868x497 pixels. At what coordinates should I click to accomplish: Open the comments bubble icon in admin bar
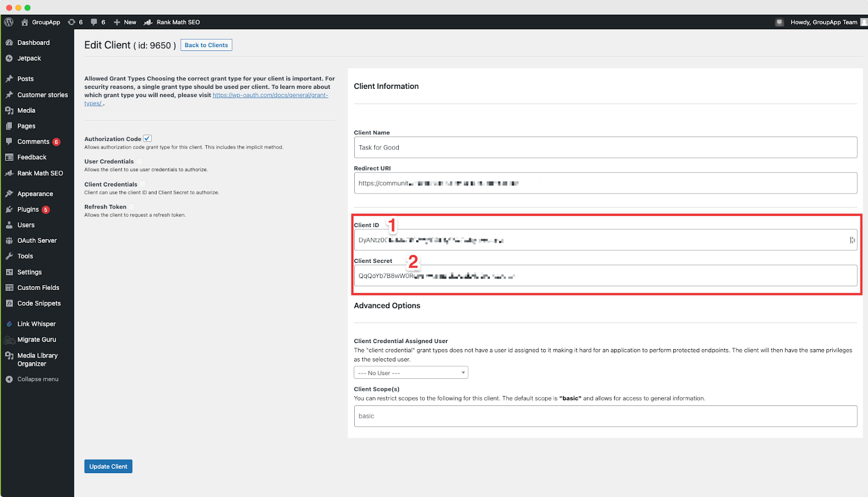(x=94, y=22)
